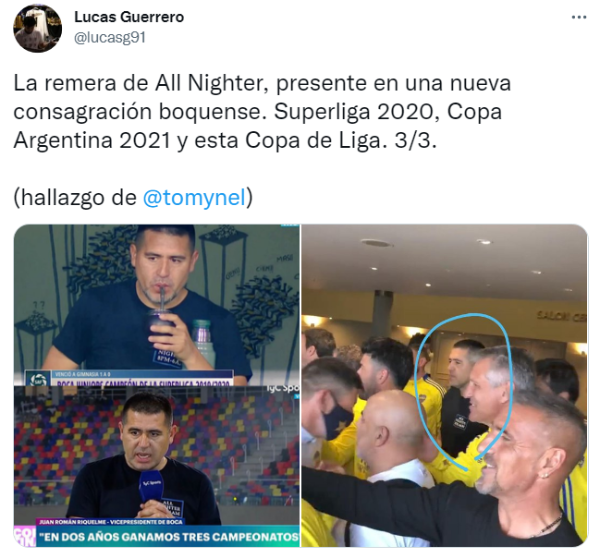Click the TyC Sports watermark on interview image
The image size is (600, 558).
283,389
